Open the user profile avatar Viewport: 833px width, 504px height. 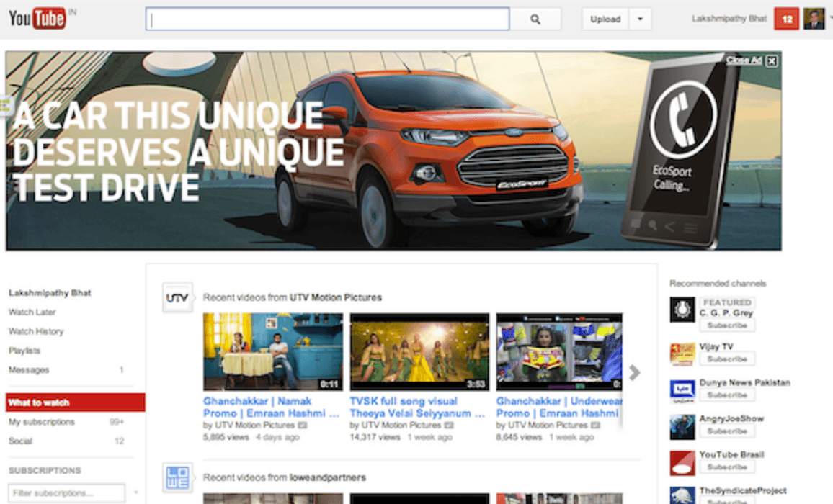pyautogui.click(x=814, y=19)
